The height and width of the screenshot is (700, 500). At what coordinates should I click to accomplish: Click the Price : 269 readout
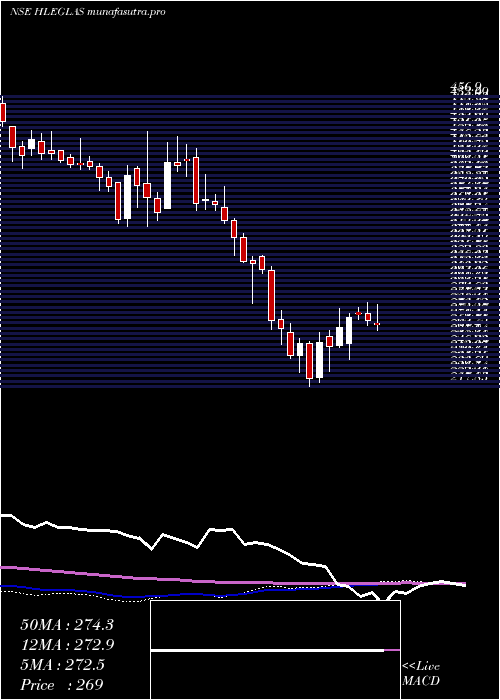pyautogui.click(x=62, y=685)
